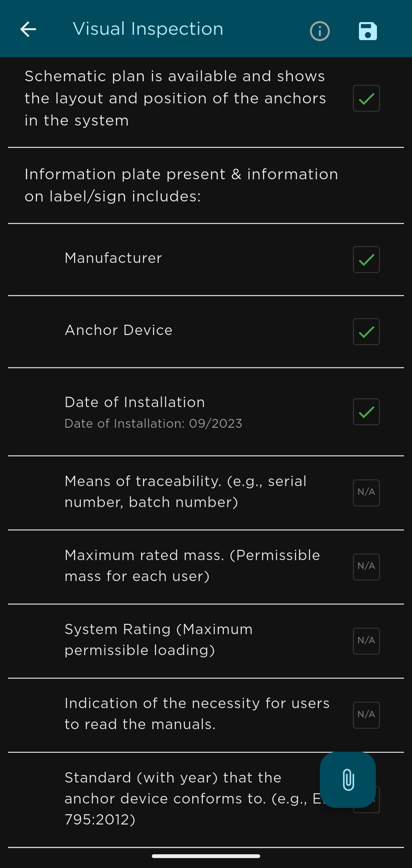Tap the back arrow icon
Screen dimensions: 412x868
[x=28, y=29]
